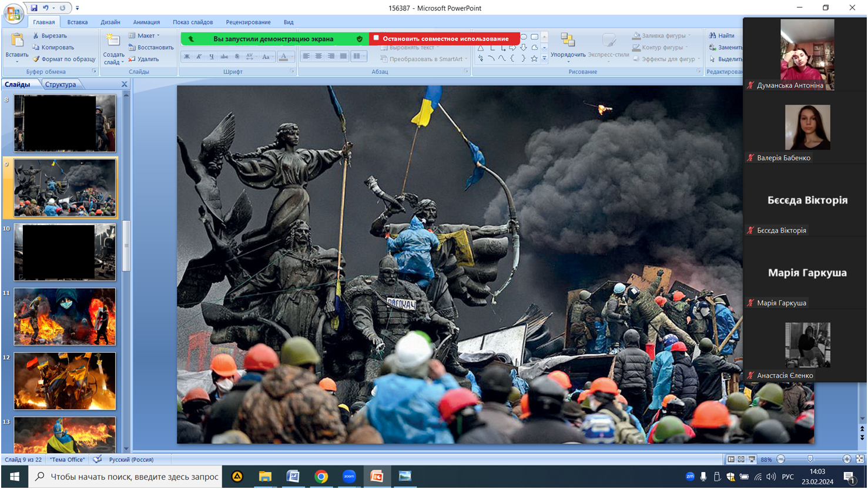Toggle bold (Ж) formatting
868x489 pixels.
[x=187, y=57]
